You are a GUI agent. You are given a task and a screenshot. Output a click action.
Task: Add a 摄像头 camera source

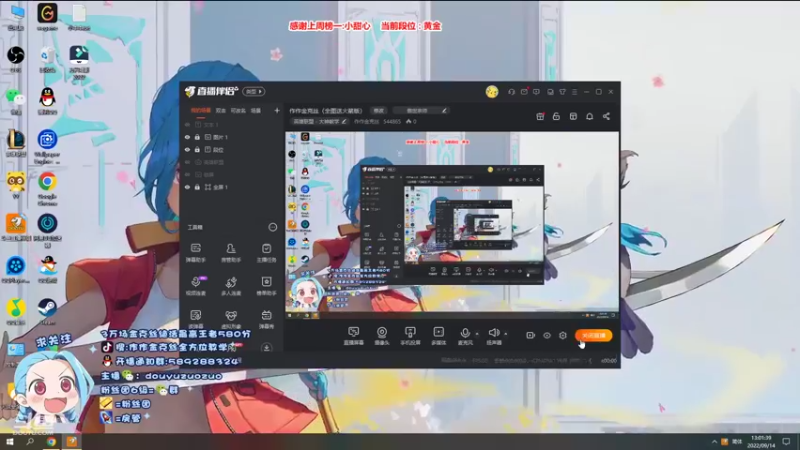point(382,336)
